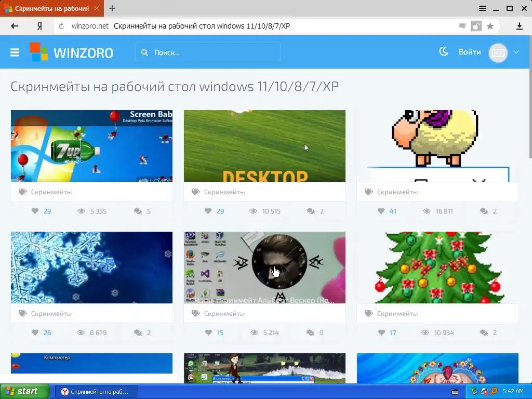Click the 5 214 views count
532x399 pixels.
[x=271, y=333]
